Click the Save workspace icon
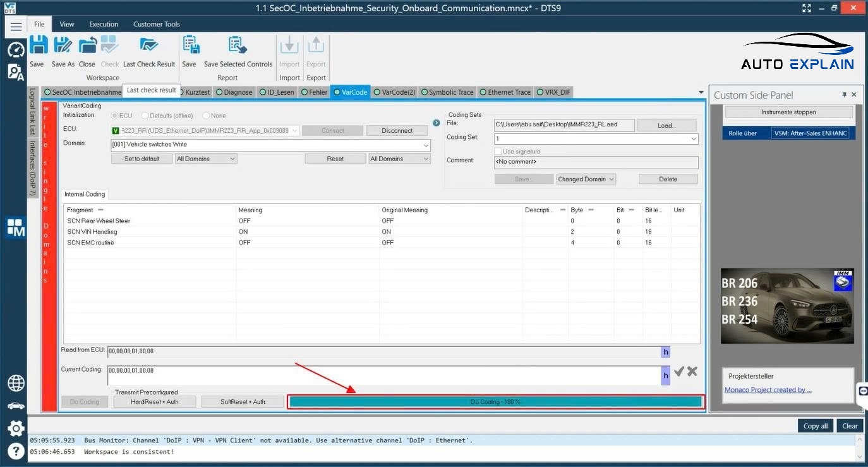This screenshot has height=467, width=868. point(37,47)
